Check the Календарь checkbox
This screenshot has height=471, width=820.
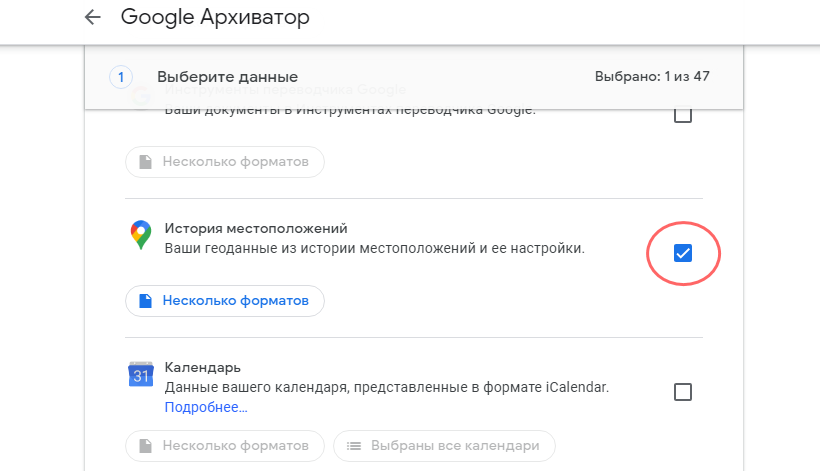(x=682, y=392)
